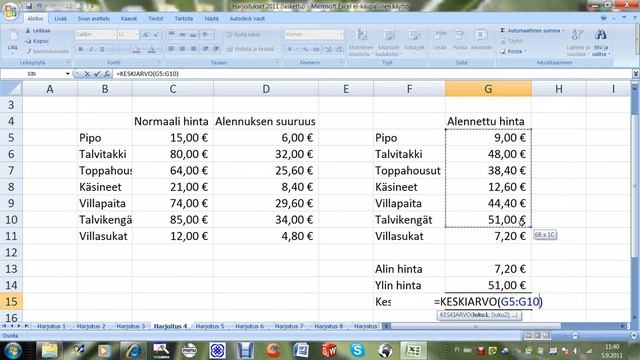Increase the cell indent
This screenshot has width=640, height=360.
(x=216, y=49)
